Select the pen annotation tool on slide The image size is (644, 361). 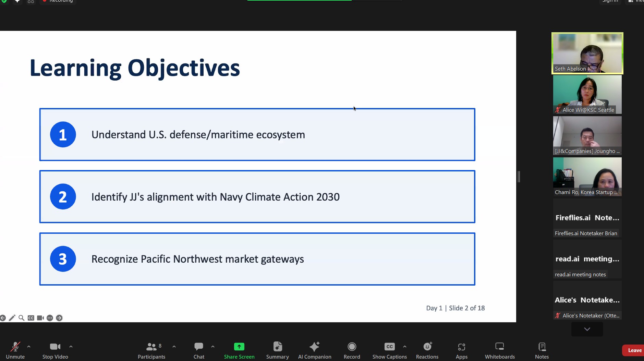click(x=12, y=318)
